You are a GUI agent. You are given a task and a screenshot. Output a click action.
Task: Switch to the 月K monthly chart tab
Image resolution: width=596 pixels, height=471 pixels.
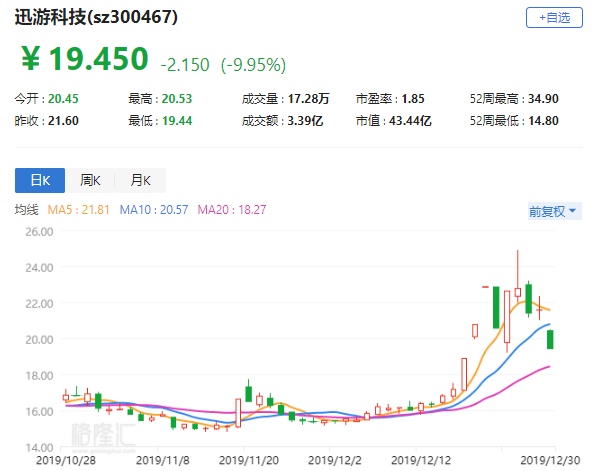point(140,180)
